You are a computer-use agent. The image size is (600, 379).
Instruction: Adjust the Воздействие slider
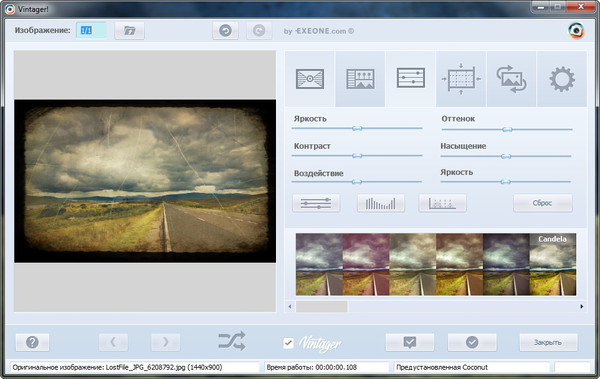click(357, 181)
